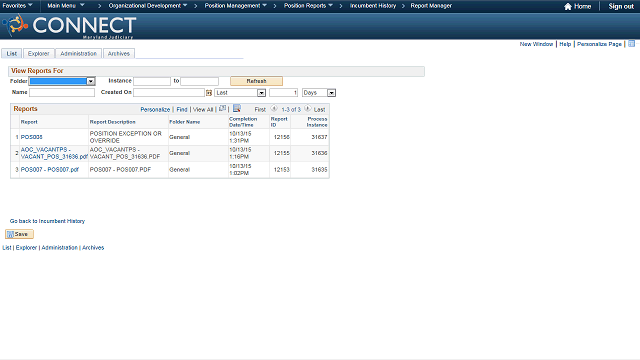Open POS007 - POS007.pdf report link
The height and width of the screenshot is (360, 640).
49,169
